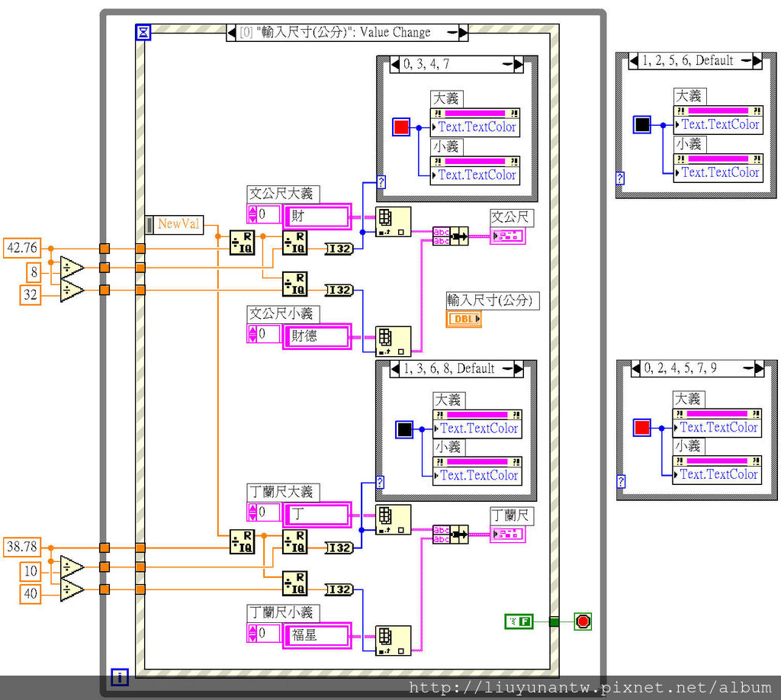Image resolution: width=781 pixels, height=700 pixels.
Task: Click ? selector terminal of 1, 2, 5, 6, Default case
Action: pyautogui.click(x=620, y=178)
